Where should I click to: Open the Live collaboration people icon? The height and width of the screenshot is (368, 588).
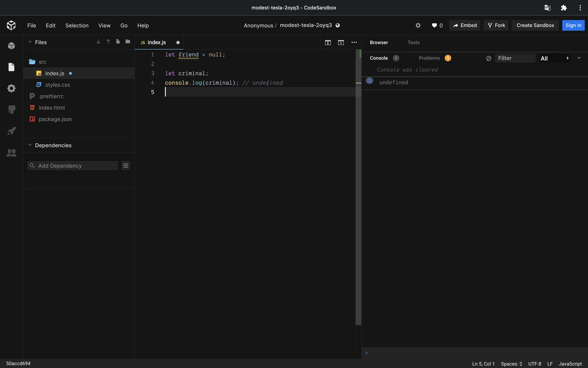(x=11, y=153)
